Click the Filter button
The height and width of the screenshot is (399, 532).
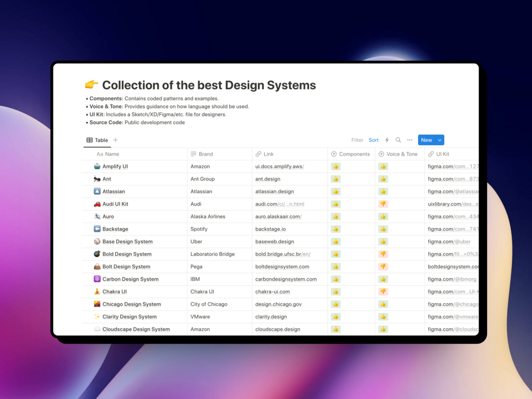(x=357, y=140)
